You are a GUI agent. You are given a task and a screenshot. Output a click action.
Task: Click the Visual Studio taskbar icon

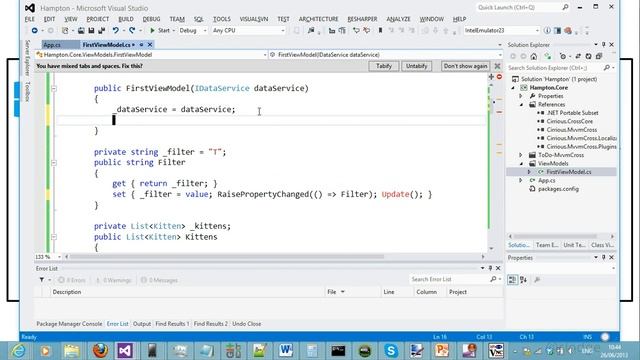pyautogui.click(x=125, y=351)
